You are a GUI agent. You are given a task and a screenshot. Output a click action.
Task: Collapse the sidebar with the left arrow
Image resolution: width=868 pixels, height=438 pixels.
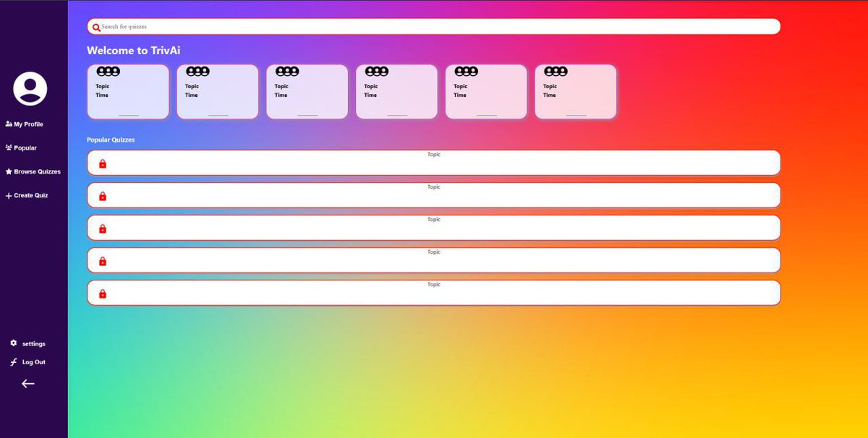pyautogui.click(x=27, y=384)
